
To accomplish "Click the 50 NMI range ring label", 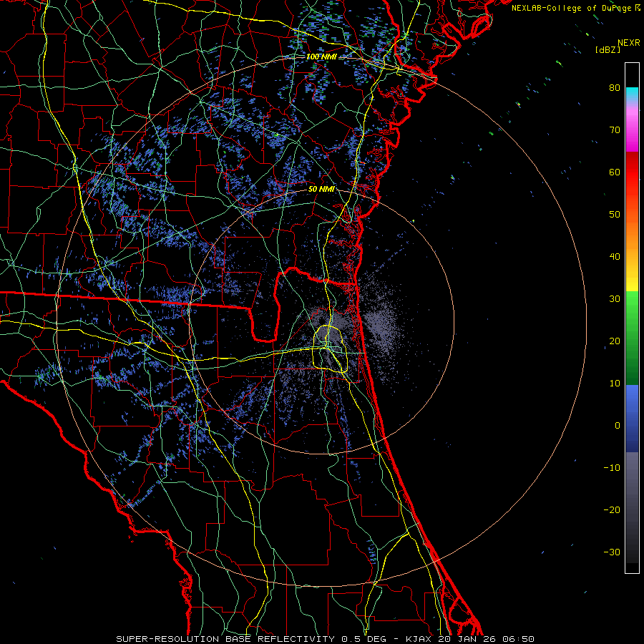I will click(321, 189).
